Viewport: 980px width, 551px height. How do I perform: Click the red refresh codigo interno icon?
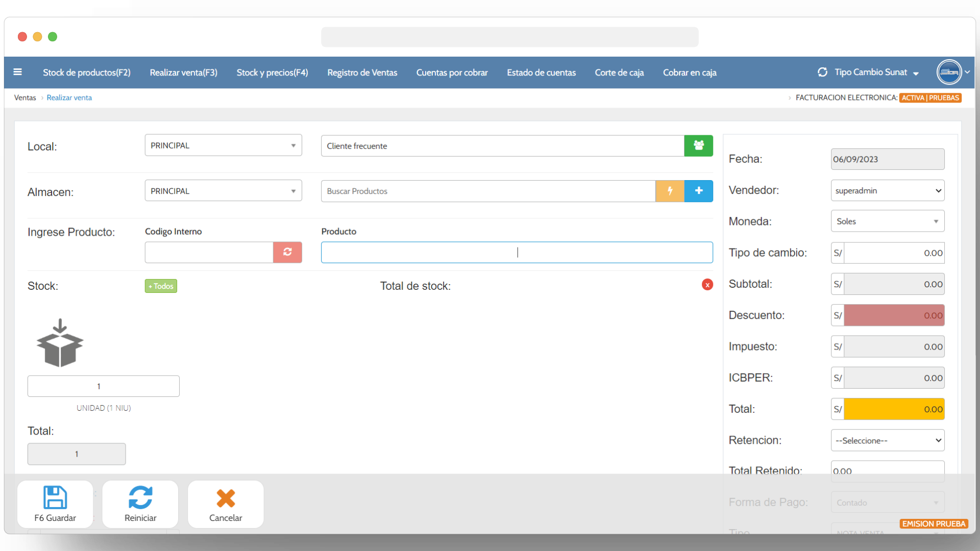(287, 252)
